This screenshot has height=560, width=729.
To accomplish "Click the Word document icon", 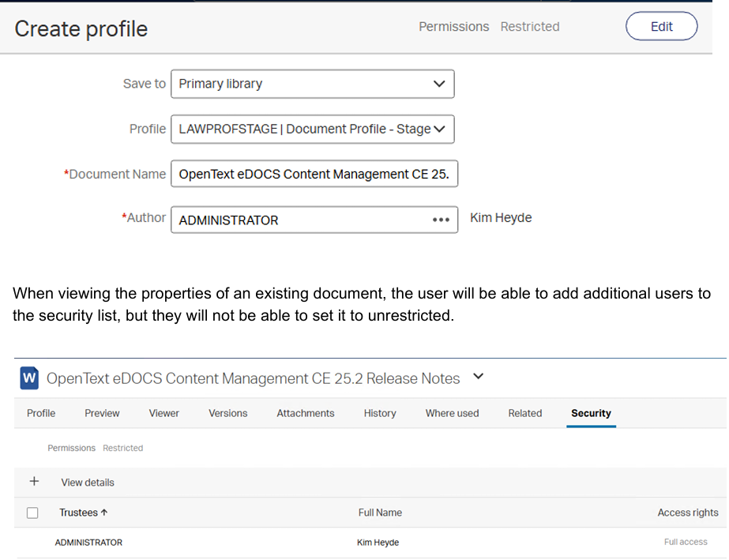I will [x=29, y=378].
